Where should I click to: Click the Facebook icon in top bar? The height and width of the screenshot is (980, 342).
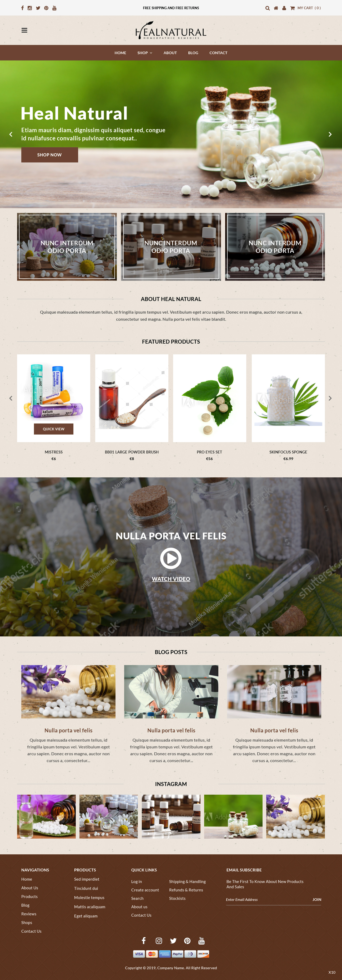point(22,8)
